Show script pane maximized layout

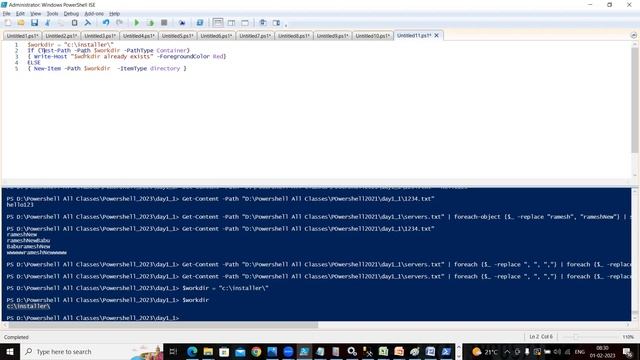[x=245, y=23]
